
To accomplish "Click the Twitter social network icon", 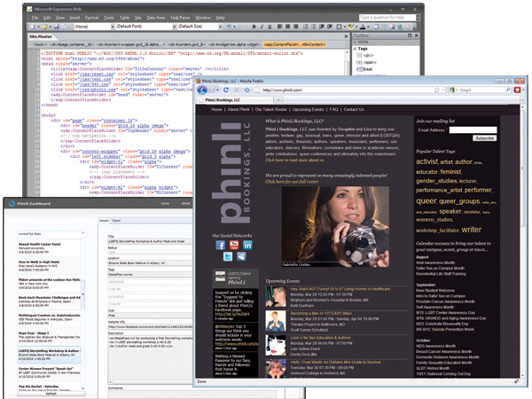I will (x=228, y=256).
